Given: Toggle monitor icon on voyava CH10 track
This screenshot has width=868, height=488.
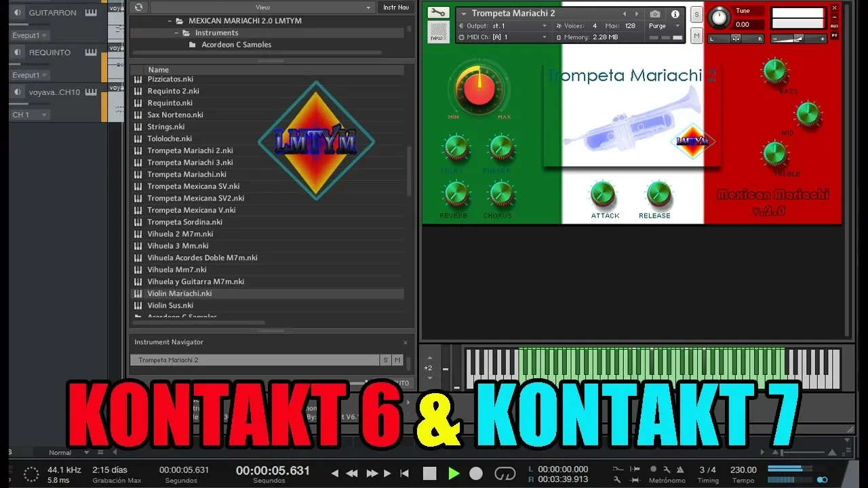Looking at the screenshot, I should pyautogui.click(x=18, y=92).
